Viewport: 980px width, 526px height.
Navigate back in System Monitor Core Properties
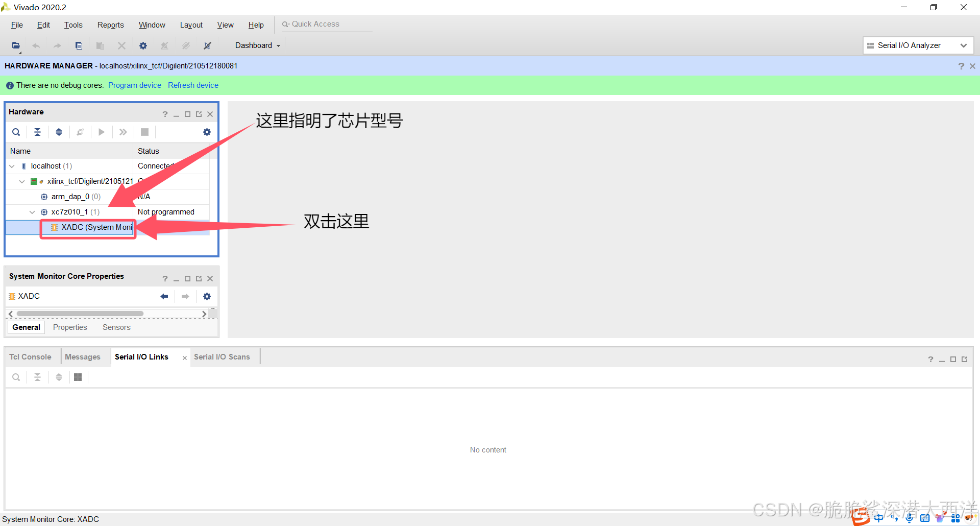[x=164, y=297]
